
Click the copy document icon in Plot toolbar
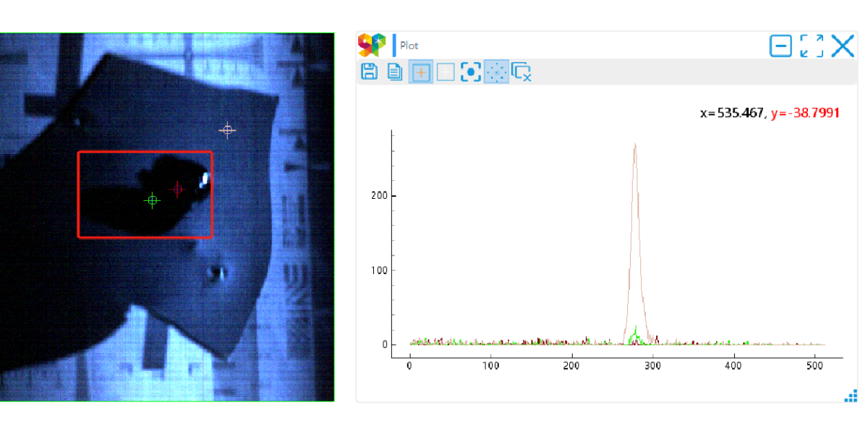(x=395, y=72)
